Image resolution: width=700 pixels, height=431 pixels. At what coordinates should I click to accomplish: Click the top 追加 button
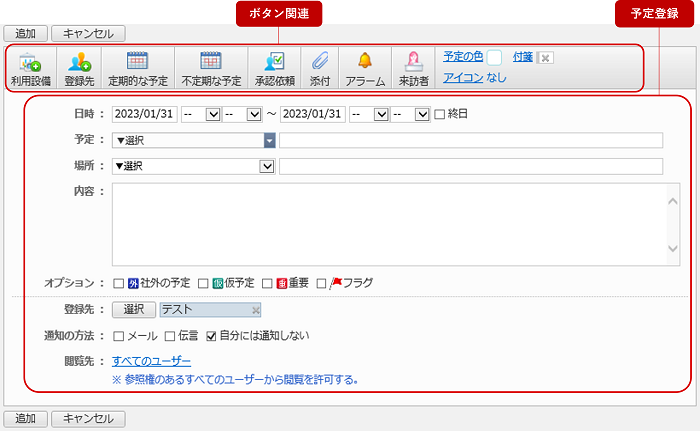pos(25,33)
